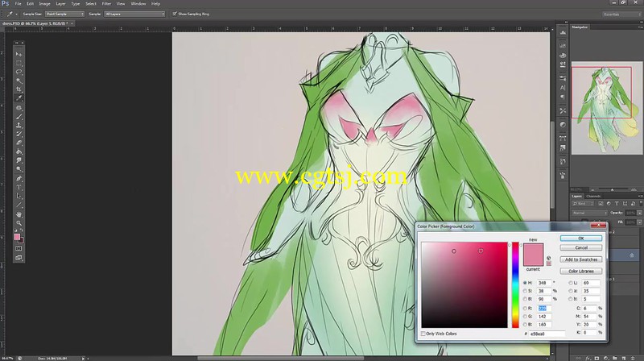The image size is (644, 361).
Task: Select the Dodge tool
Action: click(19, 169)
